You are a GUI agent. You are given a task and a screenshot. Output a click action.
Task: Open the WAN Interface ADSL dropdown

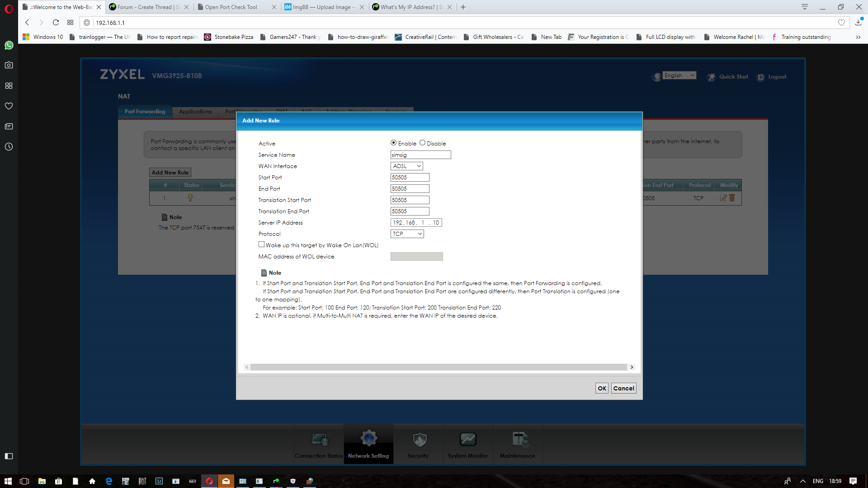pyautogui.click(x=407, y=166)
